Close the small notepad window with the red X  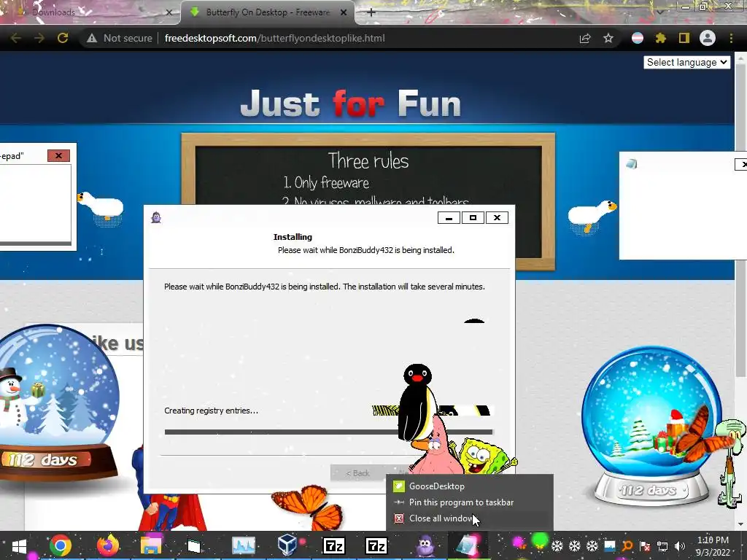pyautogui.click(x=58, y=156)
